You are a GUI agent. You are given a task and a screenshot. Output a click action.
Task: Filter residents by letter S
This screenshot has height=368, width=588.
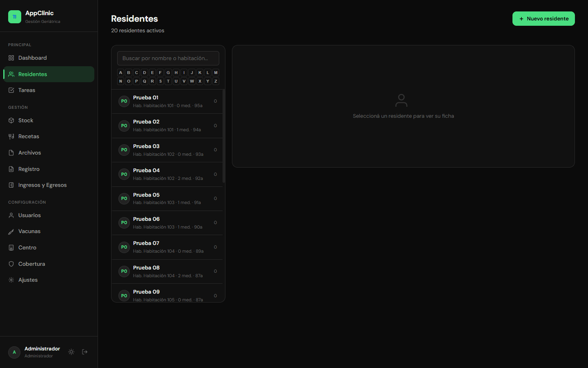click(x=160, y=81)
